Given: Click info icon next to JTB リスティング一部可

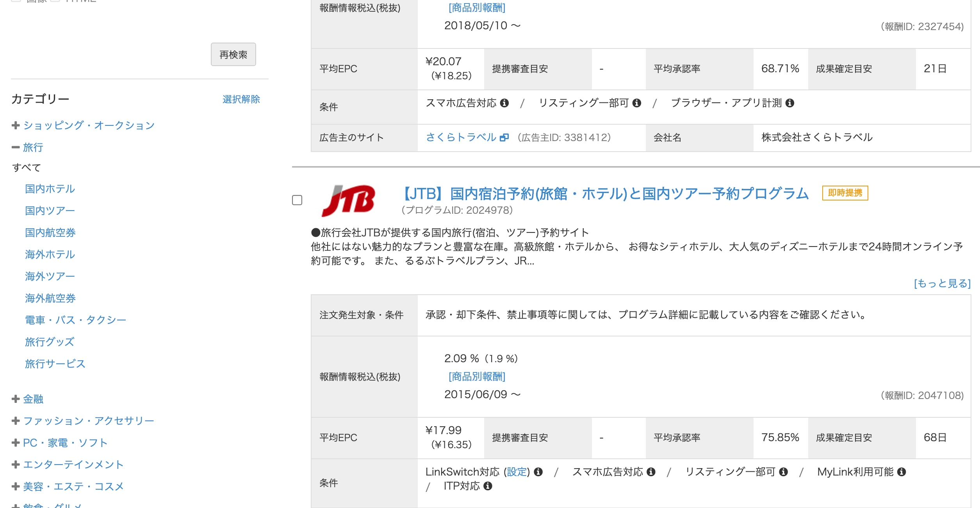Looking at the screenshot, I should (783, 472).
